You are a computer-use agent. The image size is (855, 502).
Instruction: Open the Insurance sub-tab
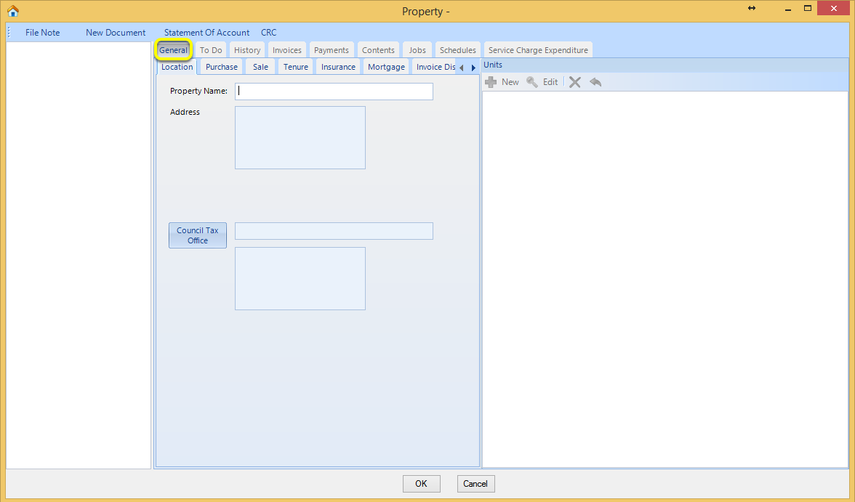pyautogui.click(x=338, y=66)
